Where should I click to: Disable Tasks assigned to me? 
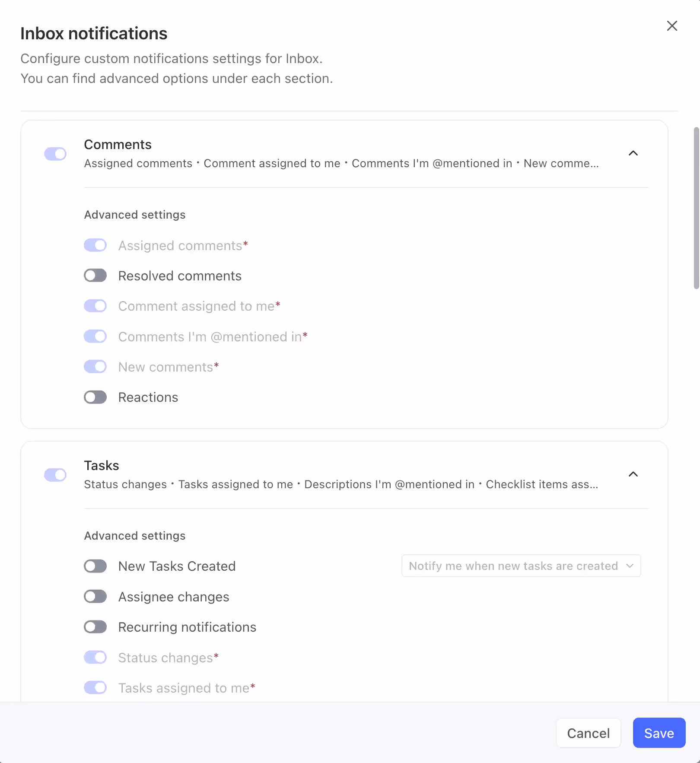pyautogui.click(x=95, y=687)
